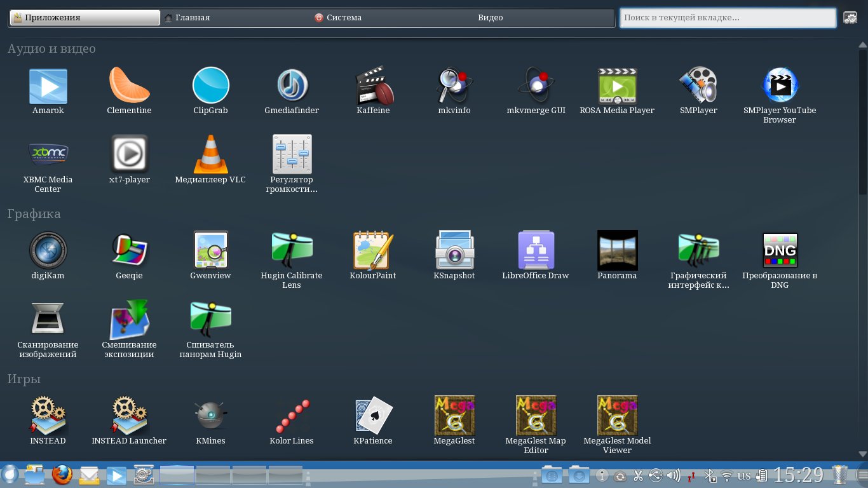Select the Видео tab
The width and height of the screenshot is (868, 488).
[x=490, y=18]
